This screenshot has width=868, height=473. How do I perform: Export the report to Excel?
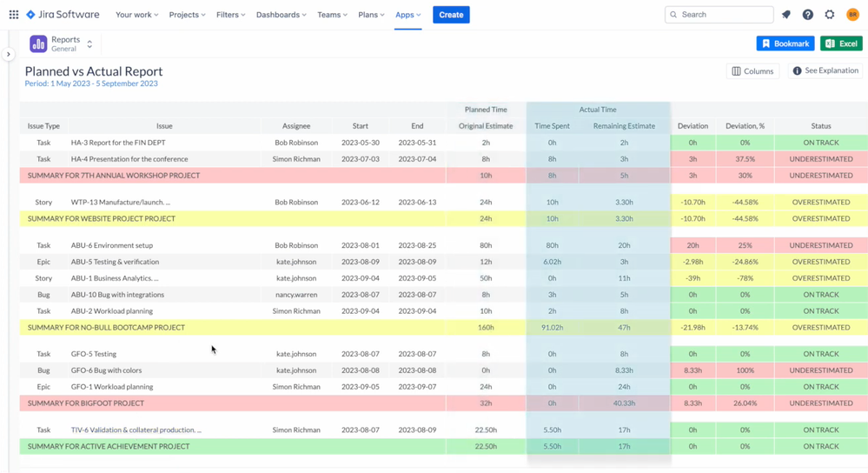tap(841, 43)
